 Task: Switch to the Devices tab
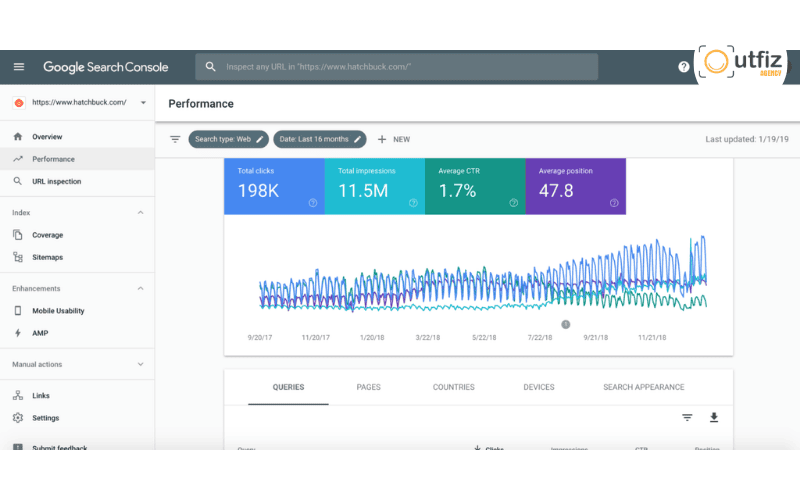(x=539, y=387)
